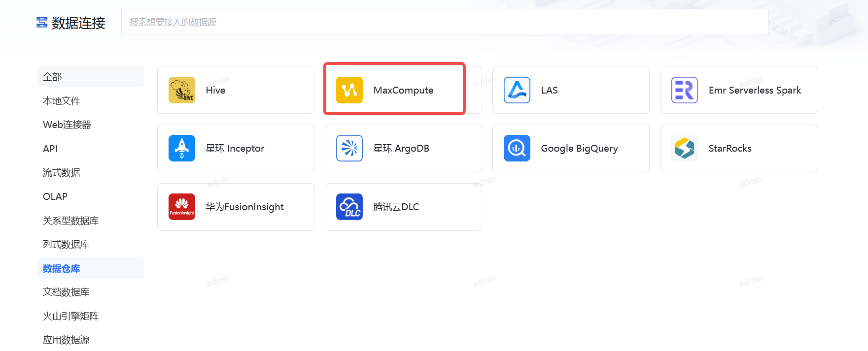Image resolution: width=868 pixels, height=351 pixels.
Task: Open the OLAP category
Action: tap(91, 196)
